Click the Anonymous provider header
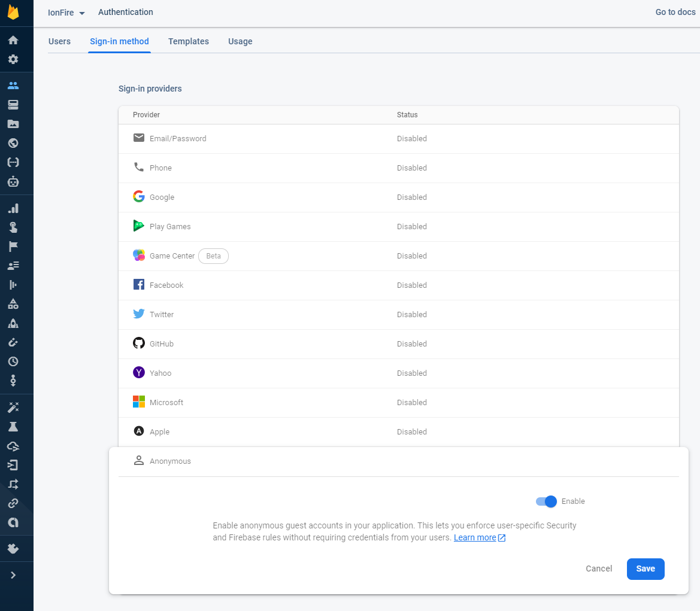700x611 pixels. (399, 461)
